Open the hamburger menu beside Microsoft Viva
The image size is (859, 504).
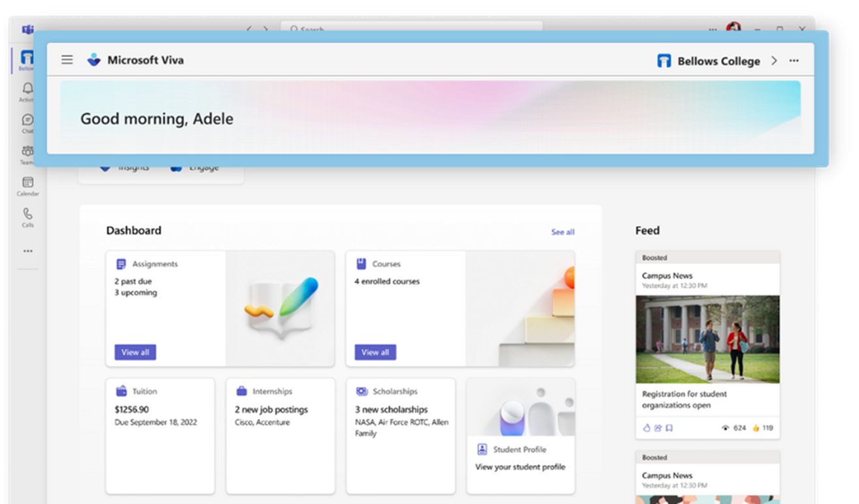(x=67, y=59)
